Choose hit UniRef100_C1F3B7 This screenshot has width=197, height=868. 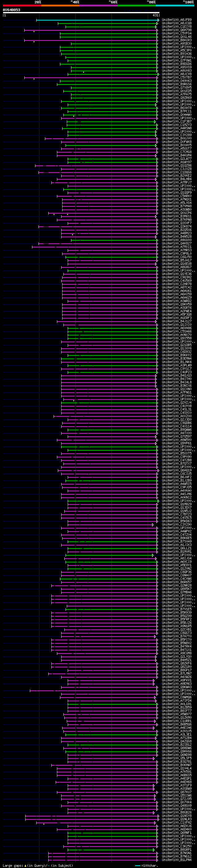pos(177,122)
